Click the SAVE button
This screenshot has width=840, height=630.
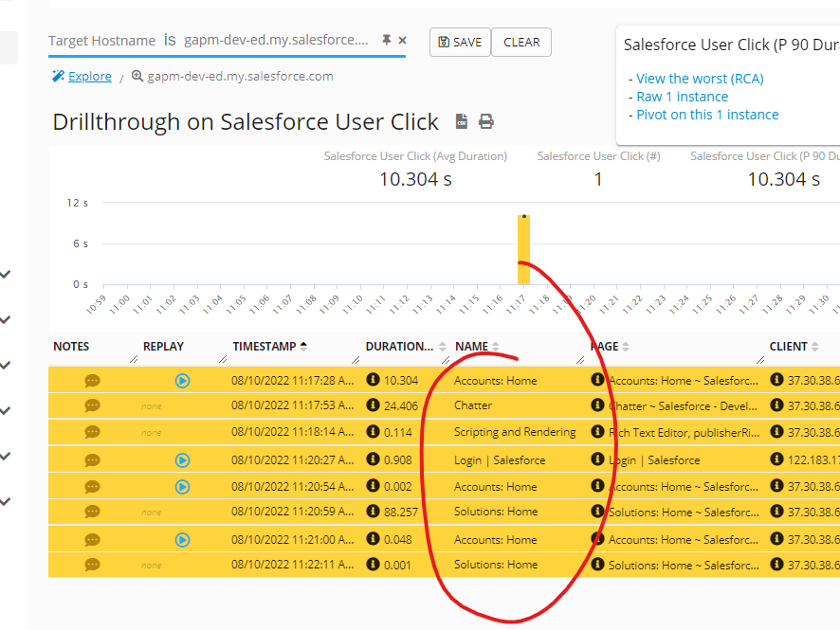pos(460,42)
